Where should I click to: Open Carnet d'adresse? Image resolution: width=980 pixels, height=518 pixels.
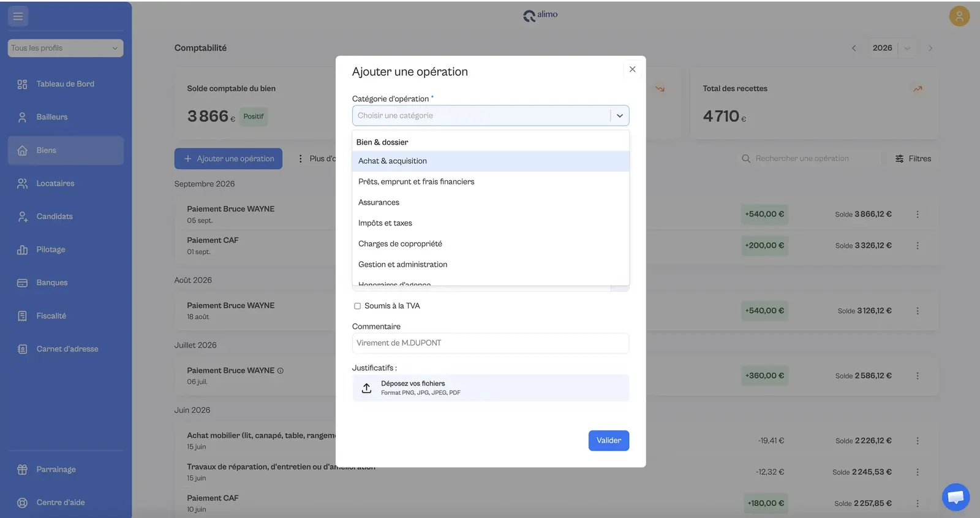(x=66, y=349)
